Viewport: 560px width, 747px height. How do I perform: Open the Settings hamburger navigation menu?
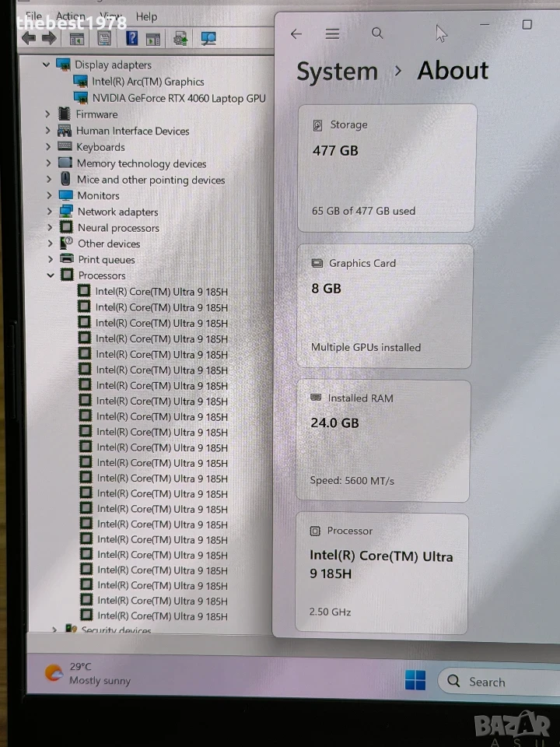(332, 33)
